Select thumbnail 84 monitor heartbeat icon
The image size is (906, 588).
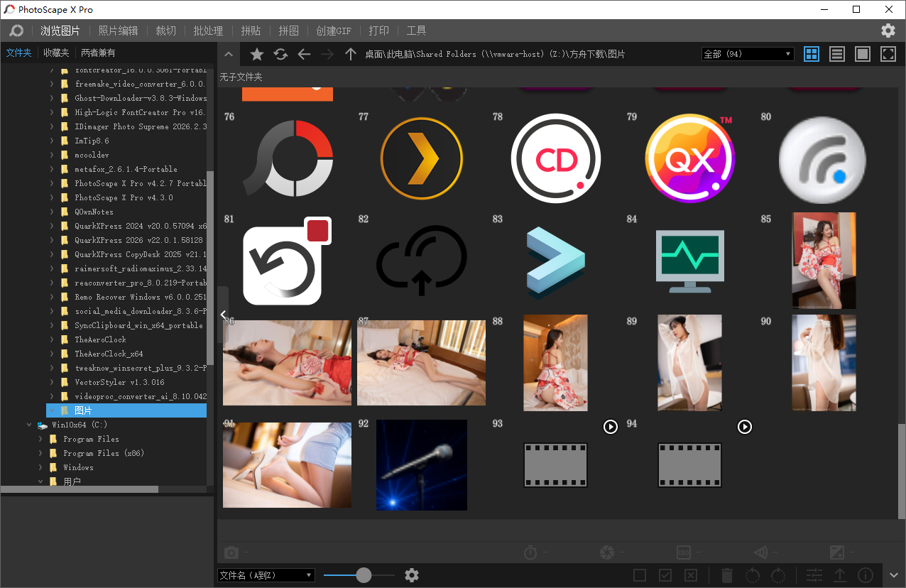click(x=689, y=261)
